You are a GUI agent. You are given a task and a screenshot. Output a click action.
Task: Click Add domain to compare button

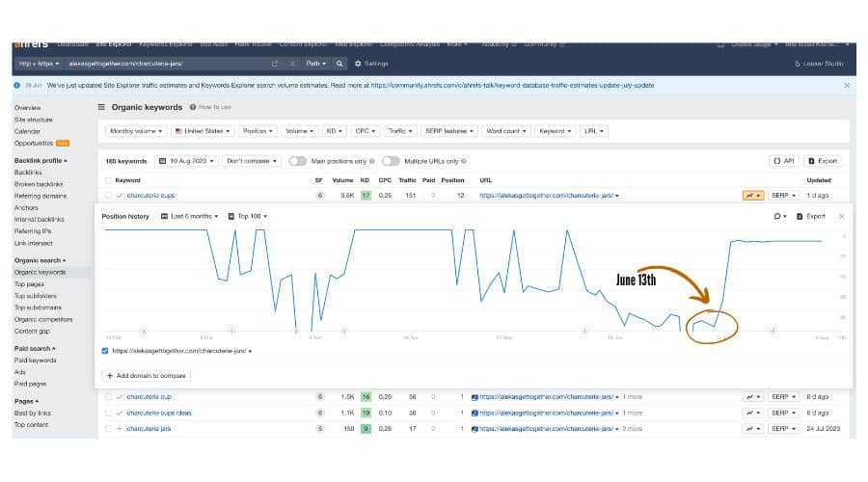point(147,376)
